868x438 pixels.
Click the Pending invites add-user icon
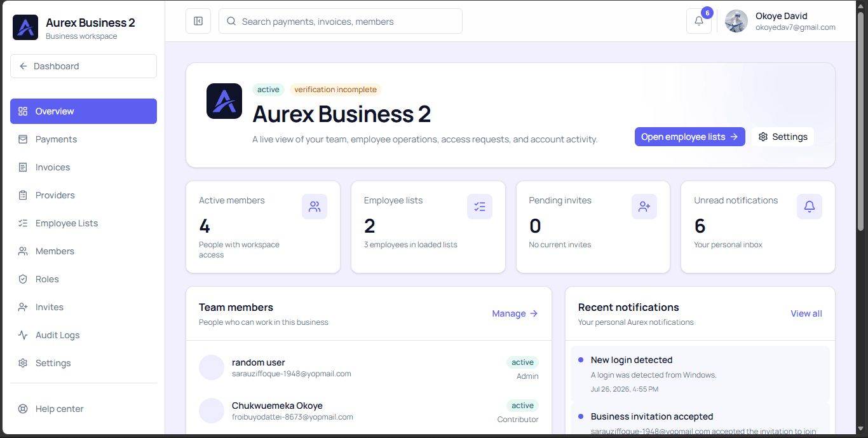pyautogui.click(x=644, y=207)
